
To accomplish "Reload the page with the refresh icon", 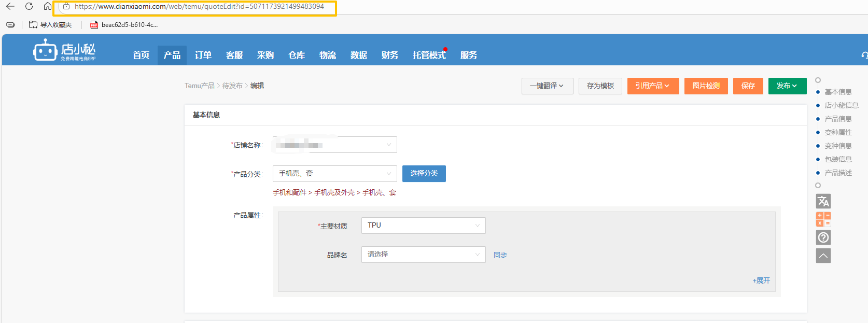I will (x=29, y=6).
